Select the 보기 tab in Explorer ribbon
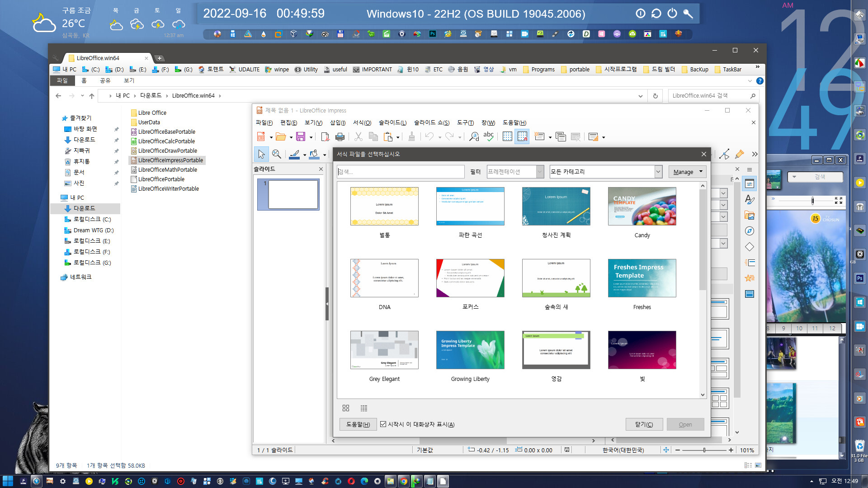Viewport: 868px width, 488px height. point(129,80)
